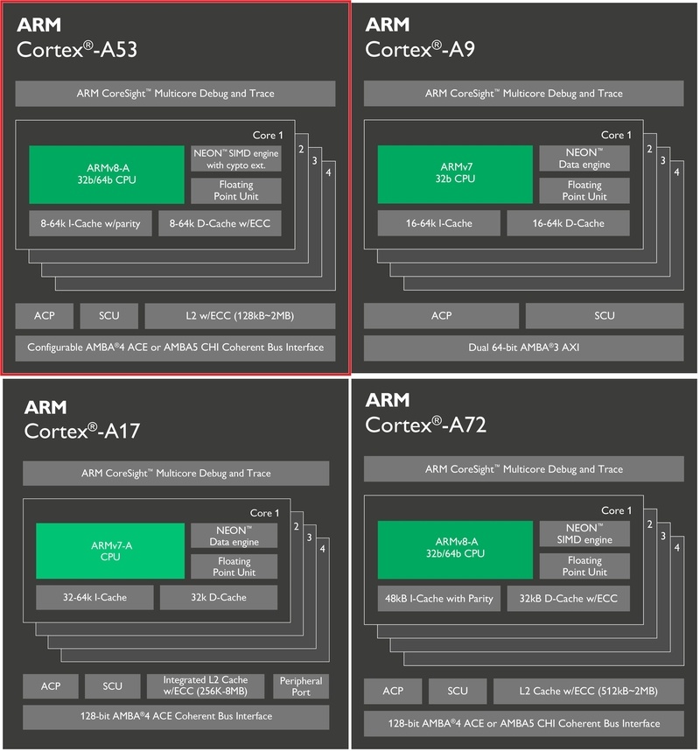Select NEON SIMD engine with crypto ext. block
700x752 pixels.
tap(235, 159)
